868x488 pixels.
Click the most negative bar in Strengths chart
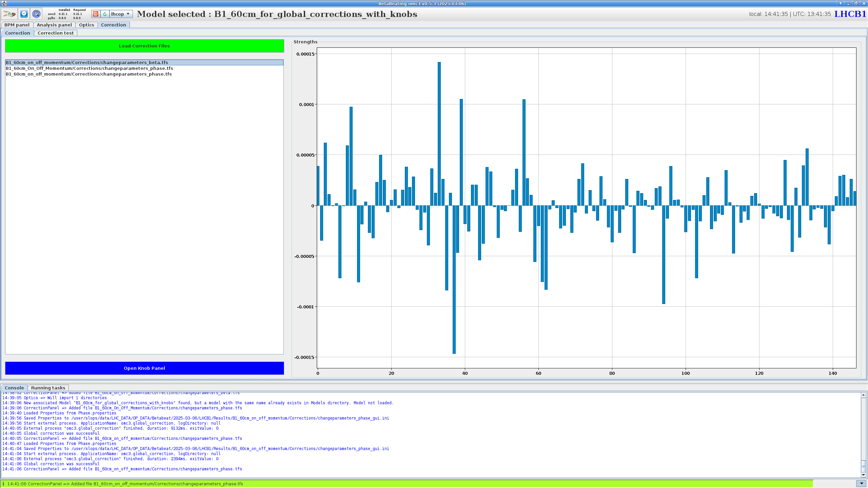pyautogui.click(x=454, y=280)
